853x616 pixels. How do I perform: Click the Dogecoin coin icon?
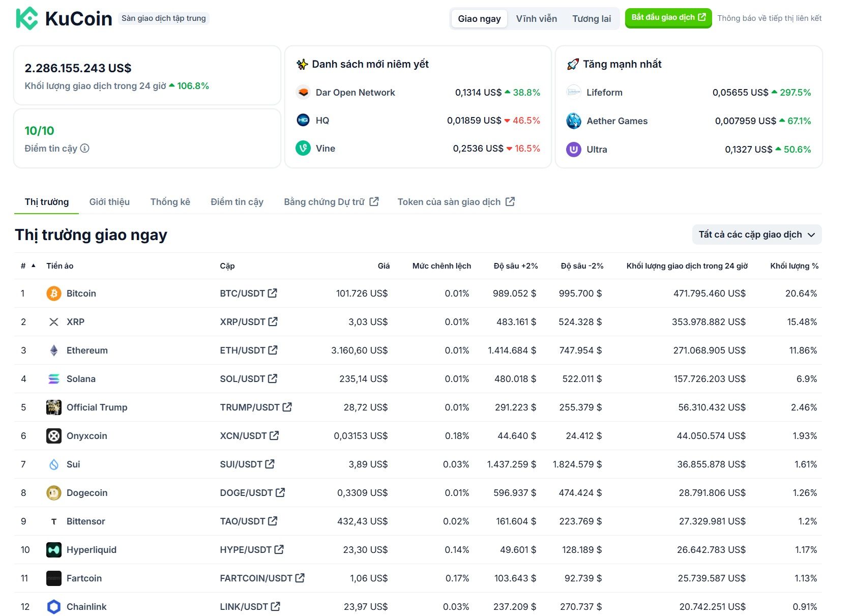point(54,493)
